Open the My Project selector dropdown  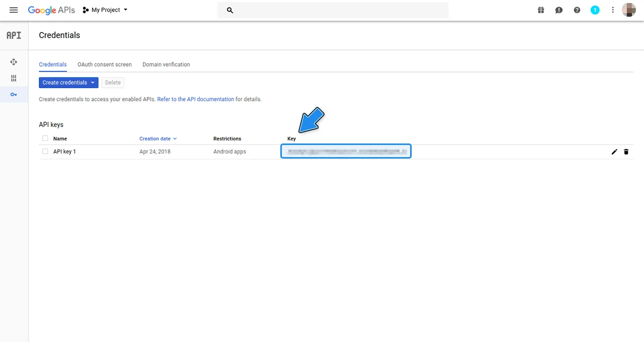coord(105,10)
